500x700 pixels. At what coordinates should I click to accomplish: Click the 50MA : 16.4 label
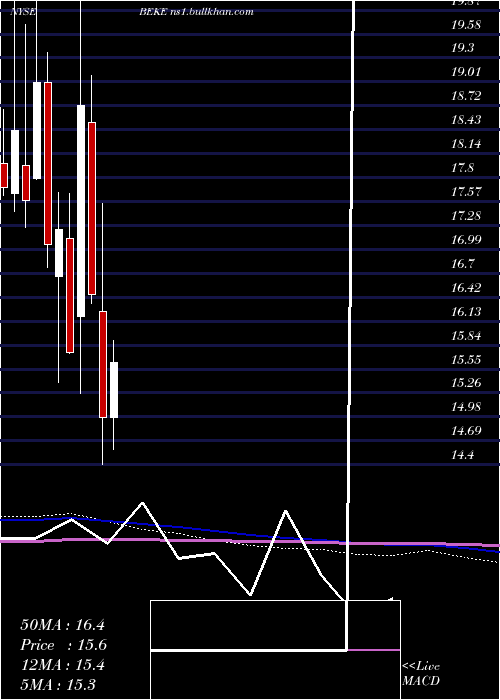[62, 625]
